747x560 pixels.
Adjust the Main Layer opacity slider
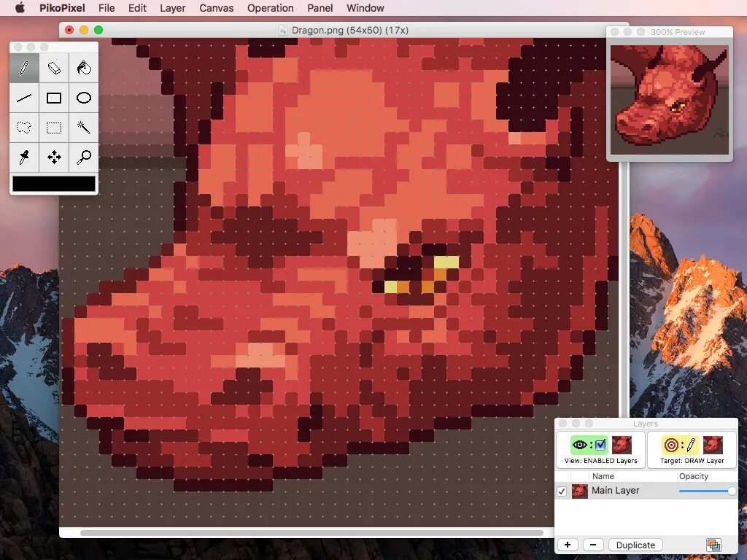(x=707, y=491)
